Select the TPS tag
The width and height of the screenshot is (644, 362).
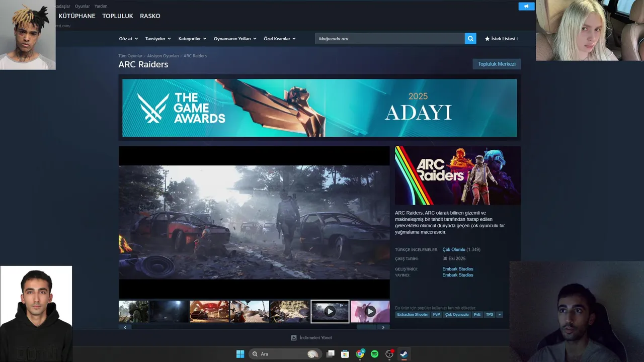[490, 315]
